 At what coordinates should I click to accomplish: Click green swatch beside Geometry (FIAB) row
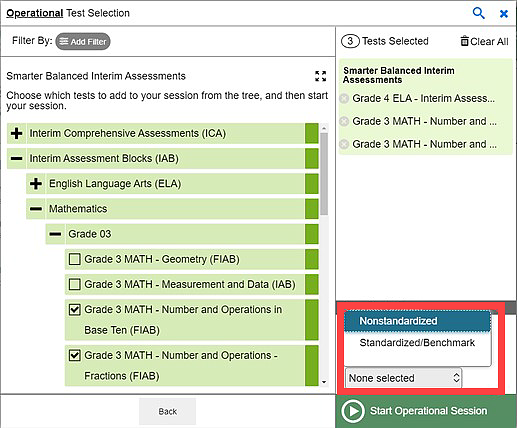click(x=312, y=259)
